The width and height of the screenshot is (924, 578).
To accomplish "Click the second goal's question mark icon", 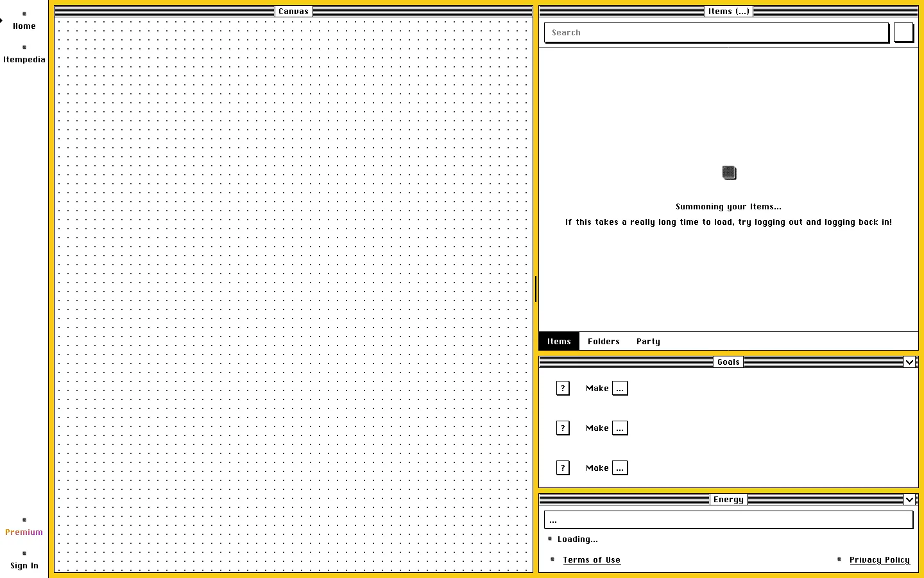I will [x=563, y=428].
